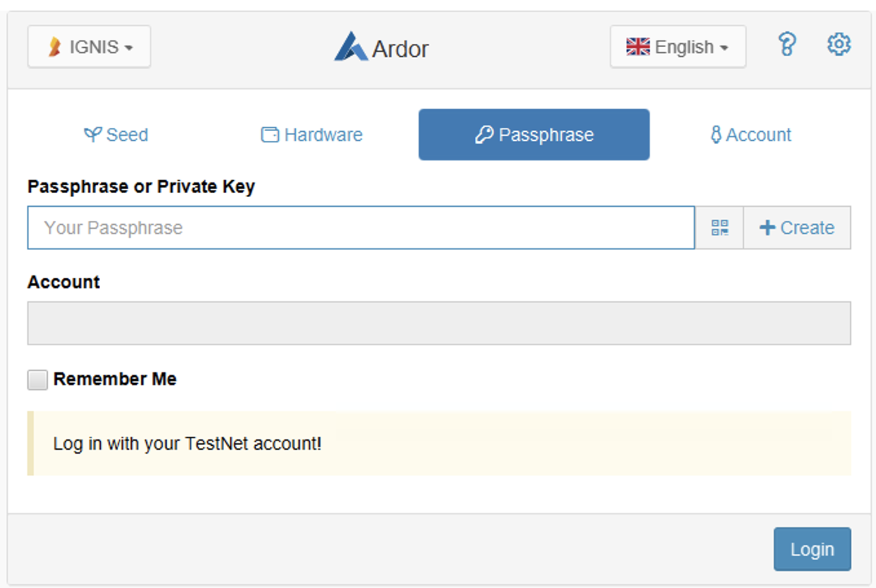Click the IGNIS flame icon

point(55,47)
